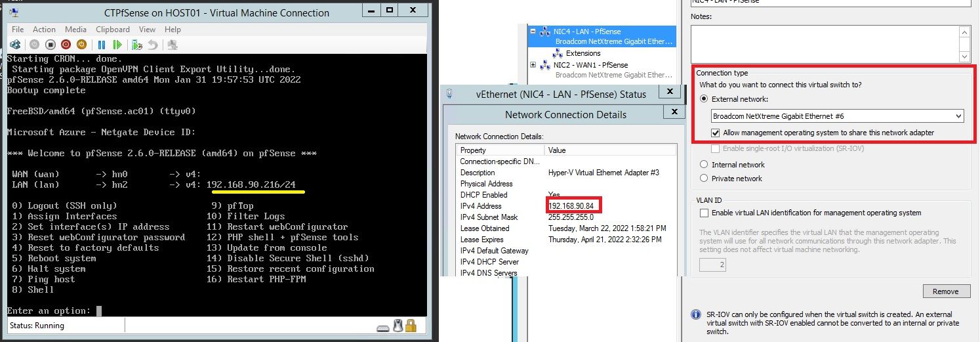The width and height of the screenshot is (980, 342).
Task: Open the File menu
Action: (x=18, y=30)
